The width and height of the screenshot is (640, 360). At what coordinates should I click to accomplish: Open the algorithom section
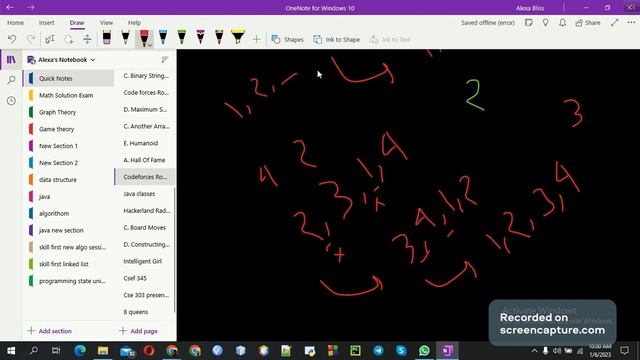point(68,213)
